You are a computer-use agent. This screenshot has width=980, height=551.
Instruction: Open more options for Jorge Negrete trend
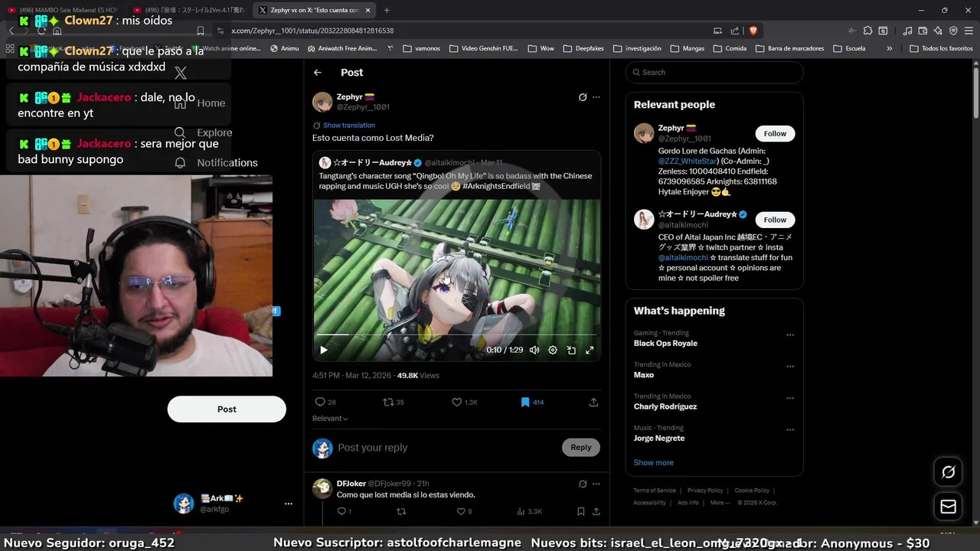coord(790,430)
